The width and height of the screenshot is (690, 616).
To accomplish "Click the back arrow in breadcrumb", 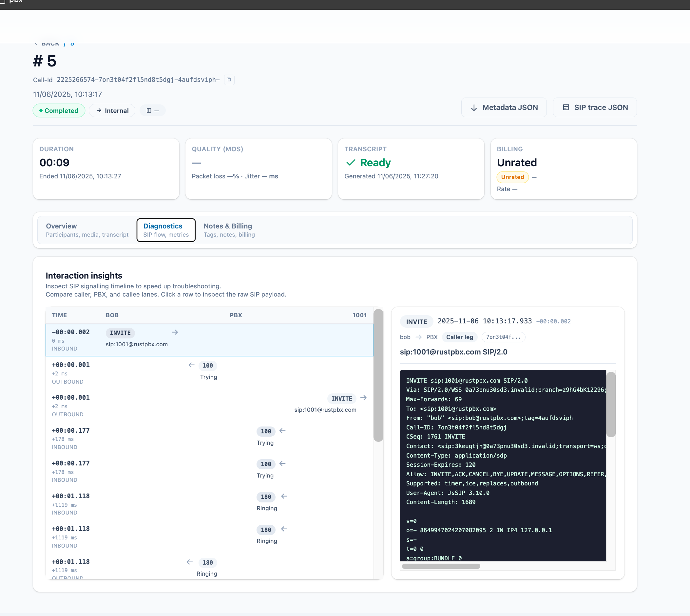I will coord(36,44).
